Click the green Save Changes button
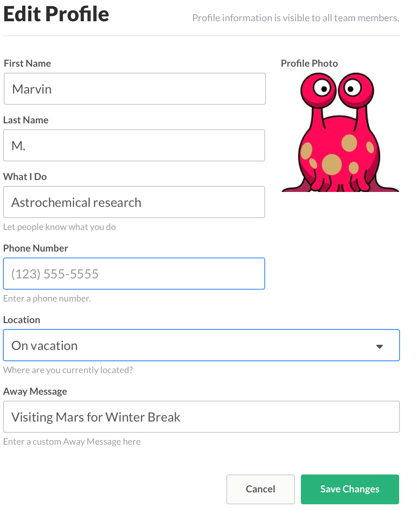The width and height of the screenshot is (420, 511). click(350, 489)
